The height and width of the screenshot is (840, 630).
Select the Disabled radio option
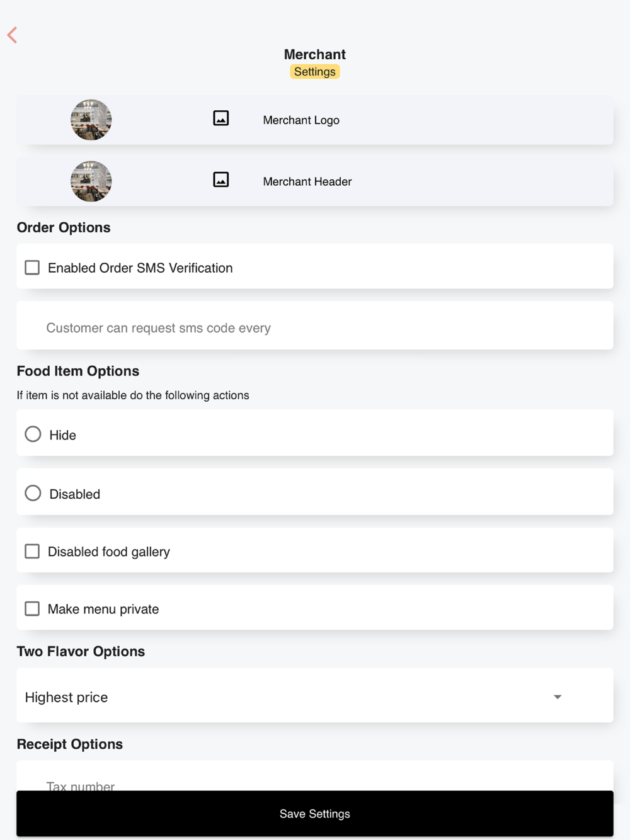(x=33, y=493)
